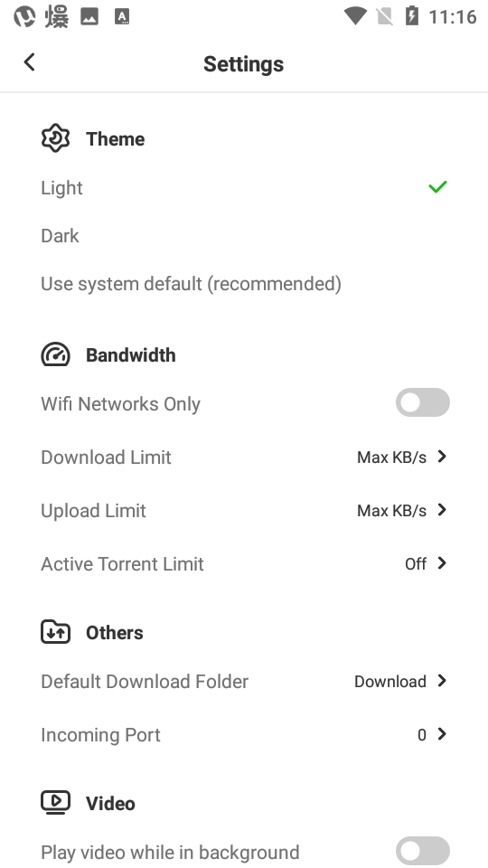The image size is (488, 868).
Task: Tap the uTorrent icon in status bar
Action: (24, 16)
